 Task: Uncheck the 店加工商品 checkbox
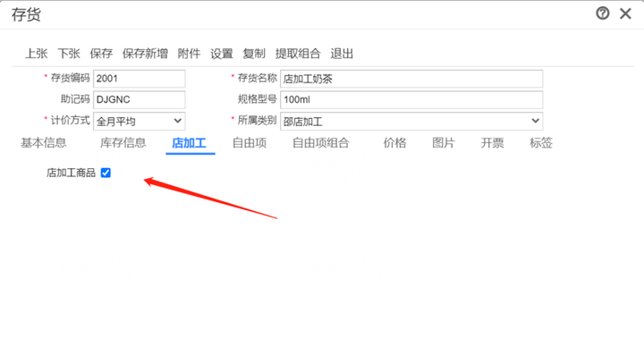tap(106, 173)
